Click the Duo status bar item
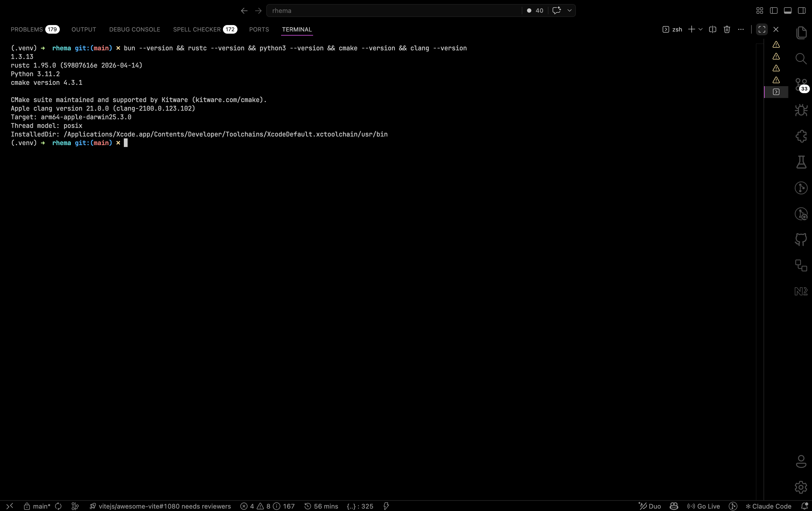This screenshot has height=511, width=812. [x=650, y=506]
